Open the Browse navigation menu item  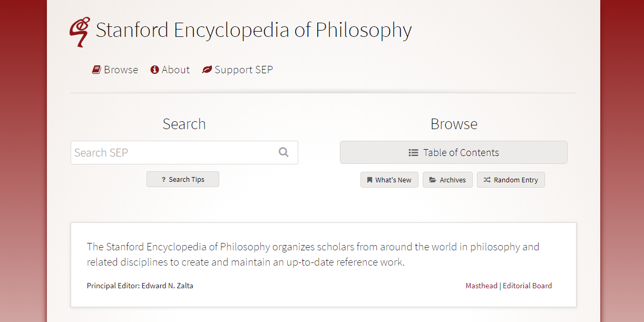pos(115,70)
